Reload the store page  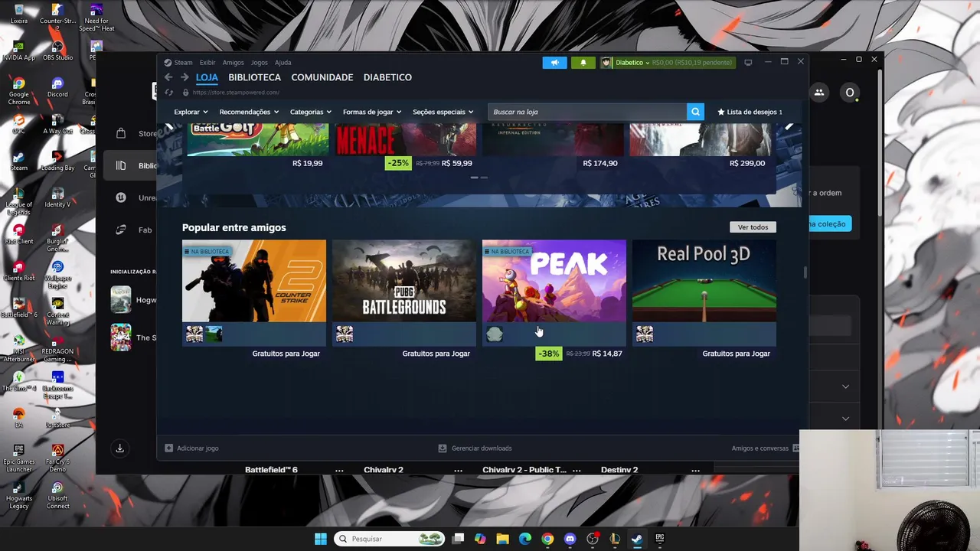168,93
